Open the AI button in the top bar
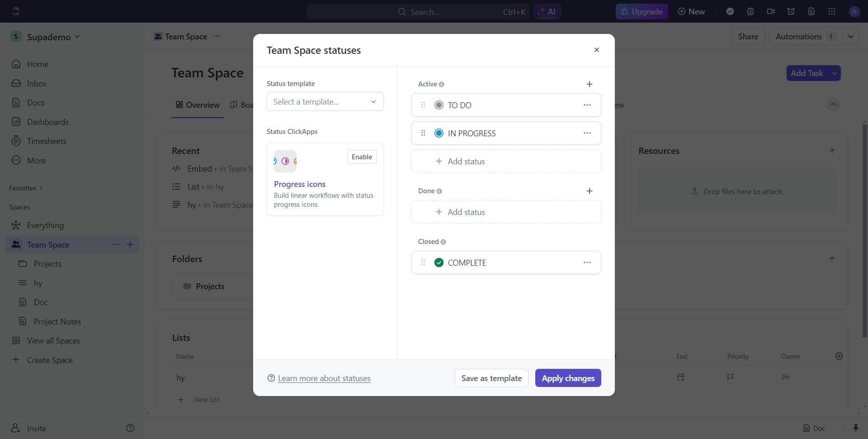This screenshot has width=868, height=439. coord(547,11)
